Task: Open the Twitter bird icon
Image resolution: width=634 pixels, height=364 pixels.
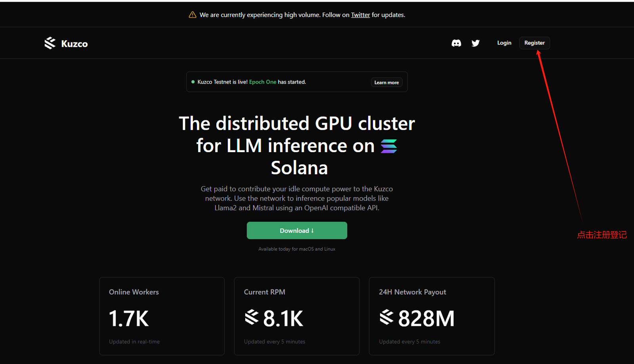Action: coord(475,43)
